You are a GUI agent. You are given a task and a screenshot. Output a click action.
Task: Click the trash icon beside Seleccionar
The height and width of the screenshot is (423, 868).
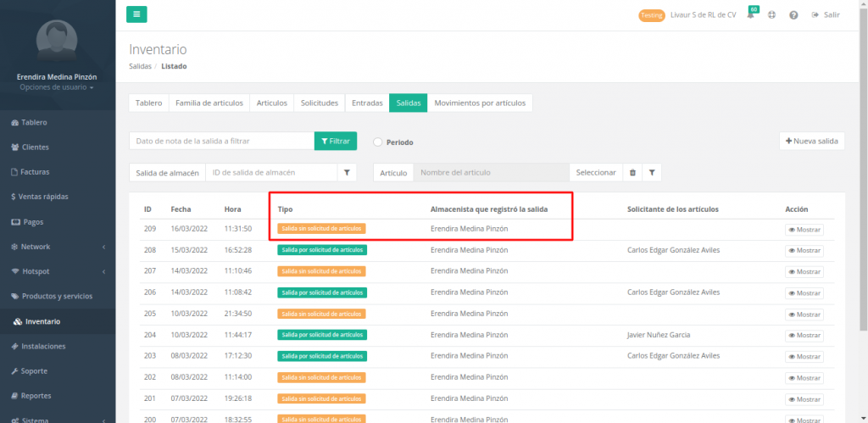coord(632,173)
